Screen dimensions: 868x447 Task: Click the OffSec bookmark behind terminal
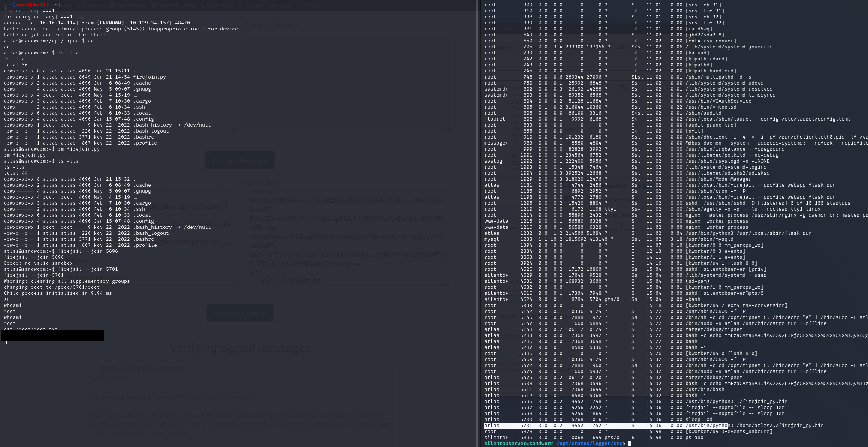310,5
